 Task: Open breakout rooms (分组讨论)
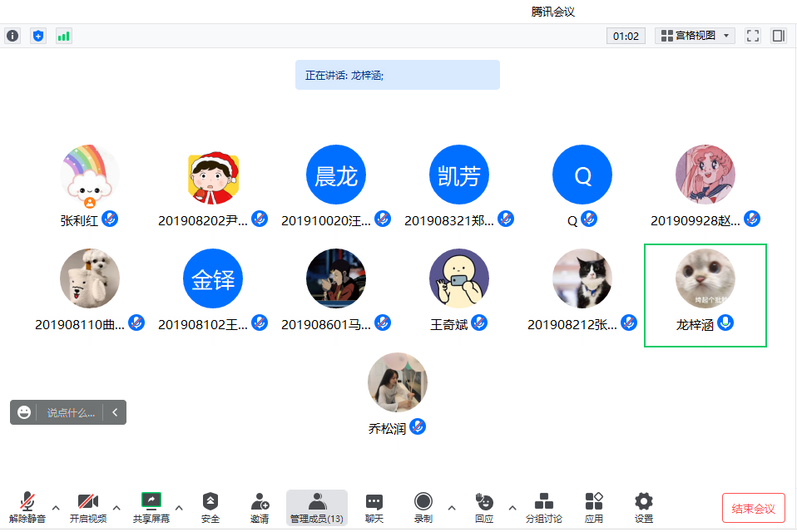[543, 507]
